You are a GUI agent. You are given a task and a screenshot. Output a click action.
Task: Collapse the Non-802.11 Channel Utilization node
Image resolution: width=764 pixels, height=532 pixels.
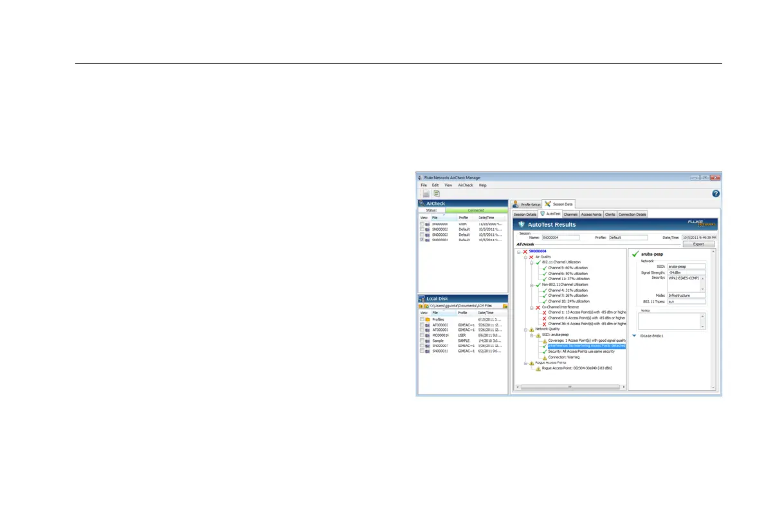[532, 285]
